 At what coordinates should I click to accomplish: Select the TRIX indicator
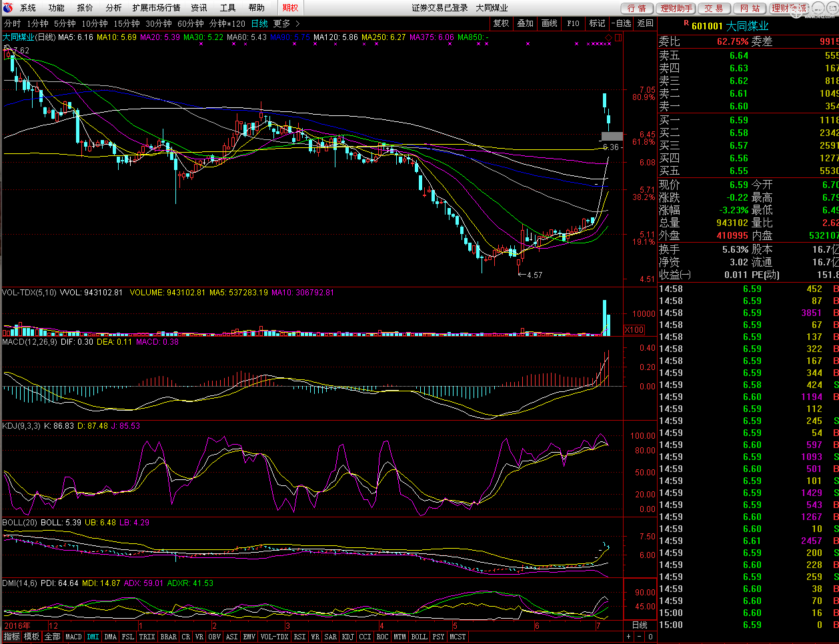pos(147,637)
